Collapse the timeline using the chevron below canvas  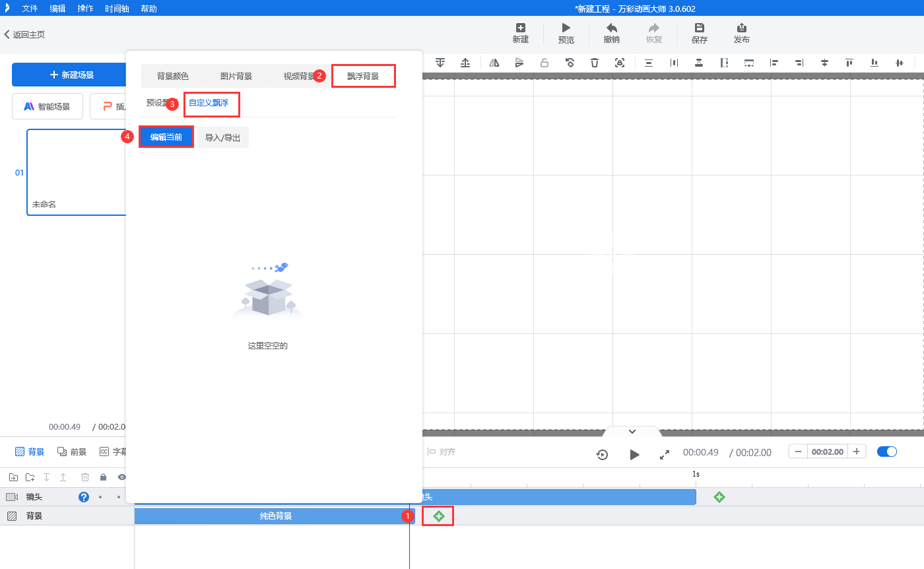[632, 431]
